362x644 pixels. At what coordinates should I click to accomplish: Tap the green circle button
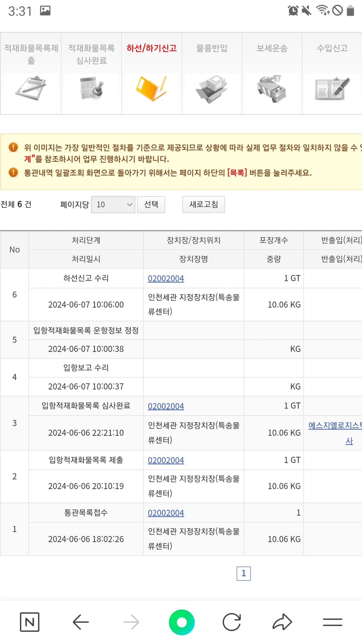click(x=182, y=622)
